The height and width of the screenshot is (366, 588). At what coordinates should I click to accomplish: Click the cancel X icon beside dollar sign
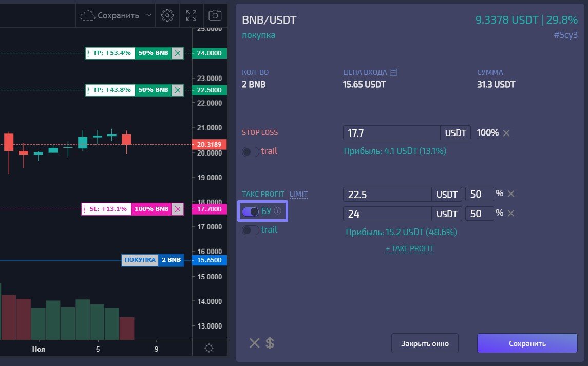coord(255,343)
